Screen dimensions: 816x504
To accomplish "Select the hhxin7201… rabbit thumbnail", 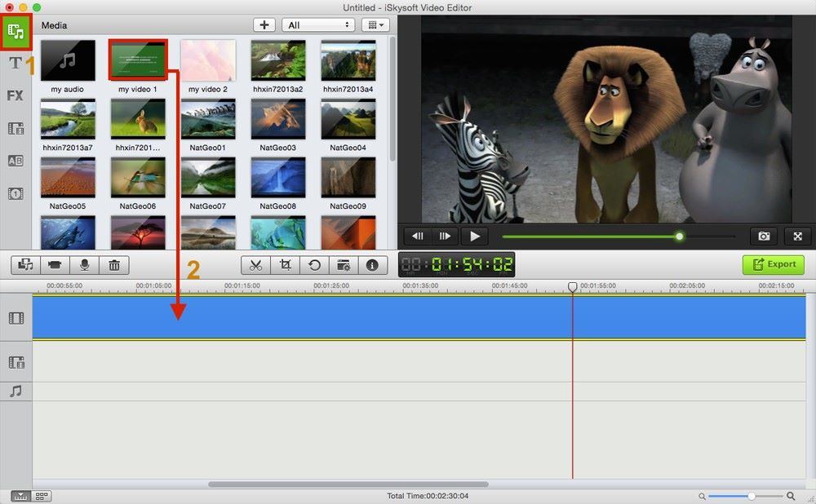I will (x=138, y=119).
